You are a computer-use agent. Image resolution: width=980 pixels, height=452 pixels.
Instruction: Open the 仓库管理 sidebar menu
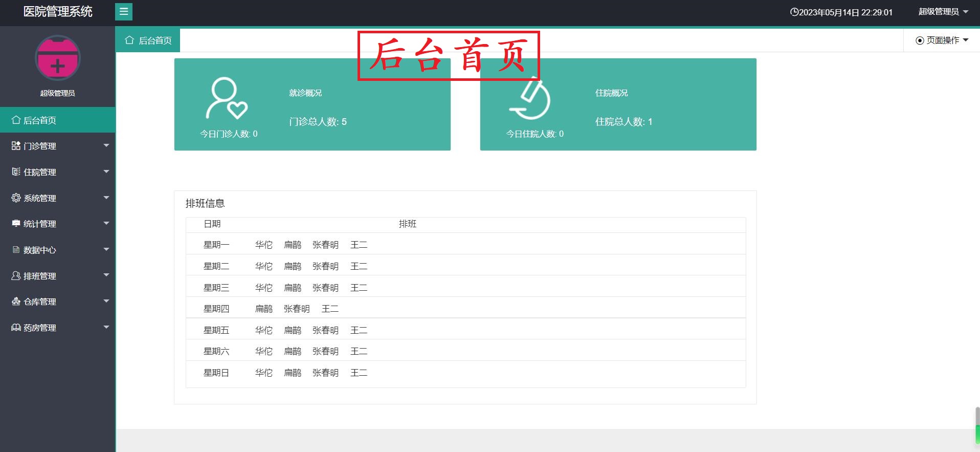coord(58,302)
